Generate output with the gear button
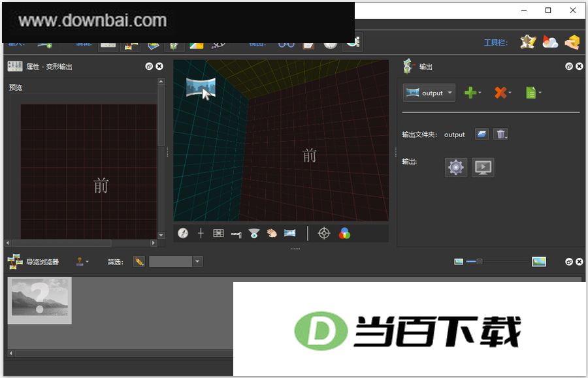 point(456,167)
